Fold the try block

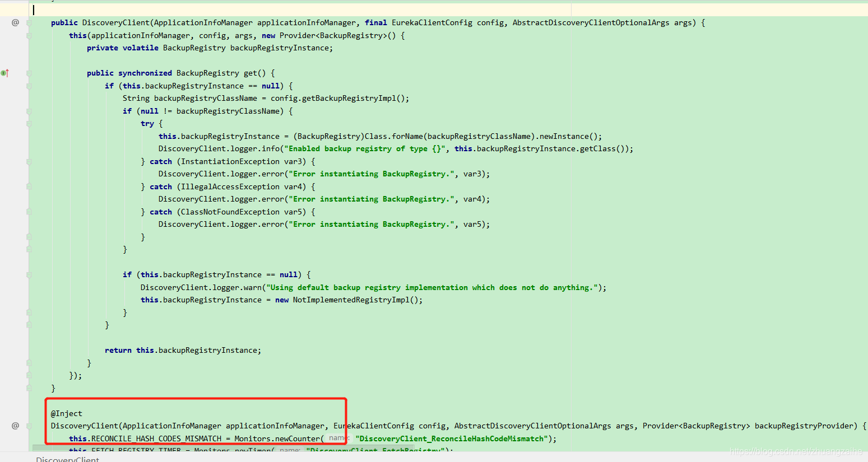pos(29,123)
